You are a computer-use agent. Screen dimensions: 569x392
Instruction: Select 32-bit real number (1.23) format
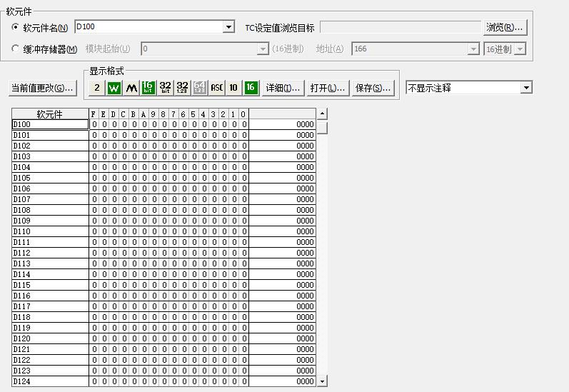[x=182, y=88]
